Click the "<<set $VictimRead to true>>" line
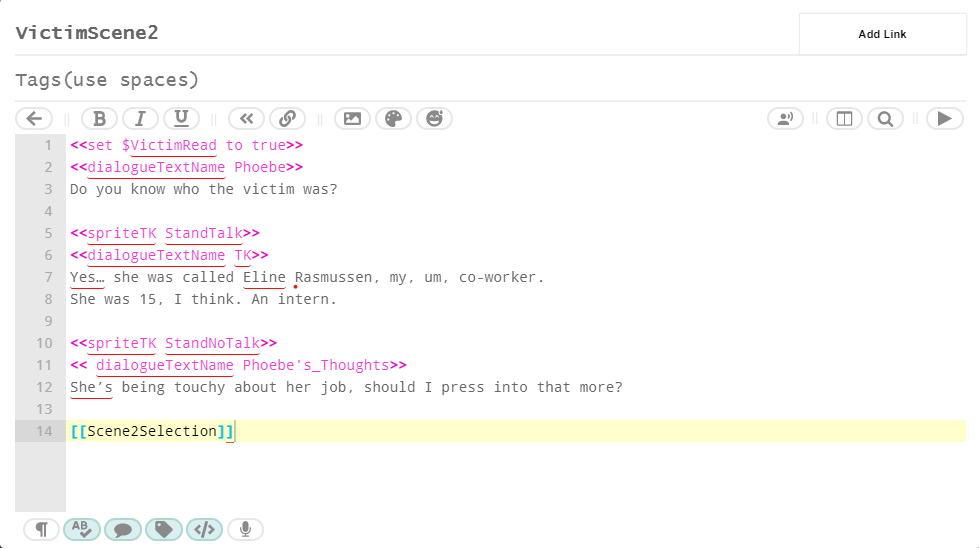This screenshot has width=979, height=548. click(x=186, y=145)
